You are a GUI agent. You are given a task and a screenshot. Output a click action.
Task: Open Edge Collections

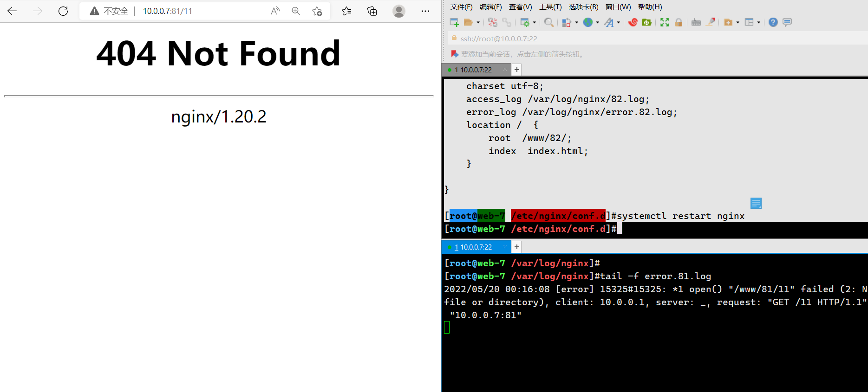(x=372, y=11)
